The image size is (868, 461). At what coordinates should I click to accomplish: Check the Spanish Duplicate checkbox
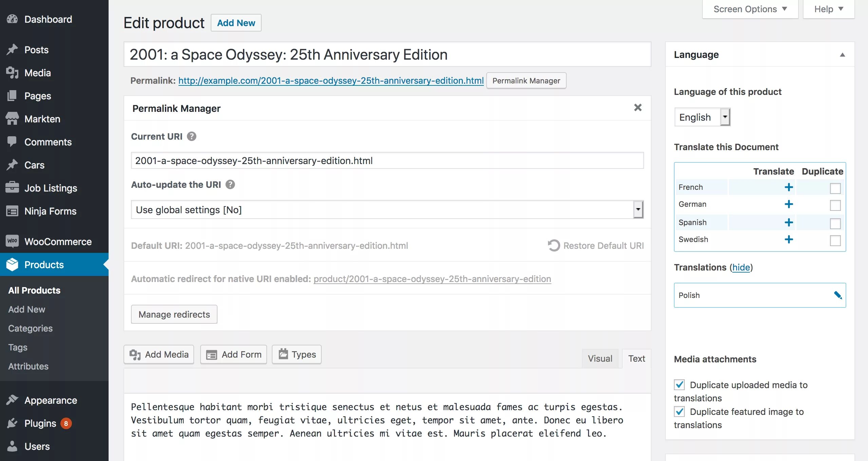tap(835, 223)
